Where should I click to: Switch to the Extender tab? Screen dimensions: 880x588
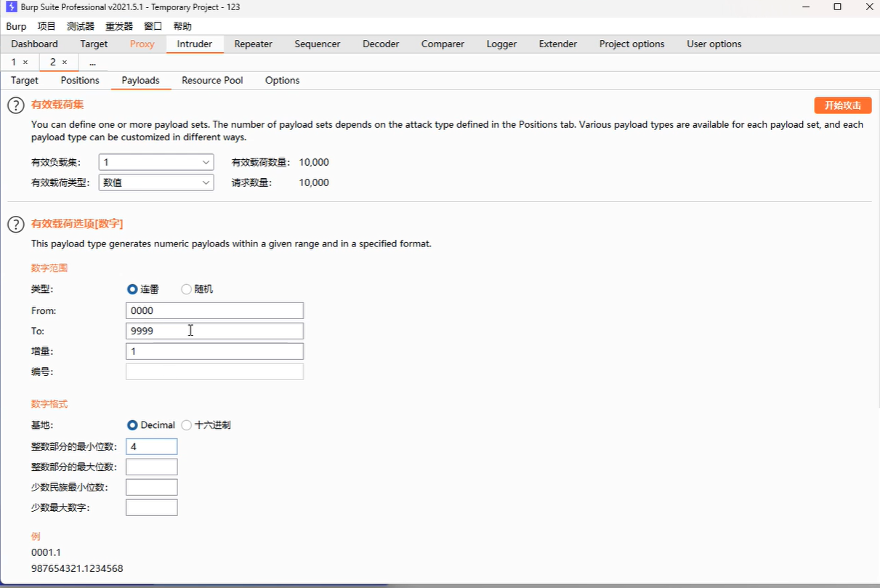558,44
